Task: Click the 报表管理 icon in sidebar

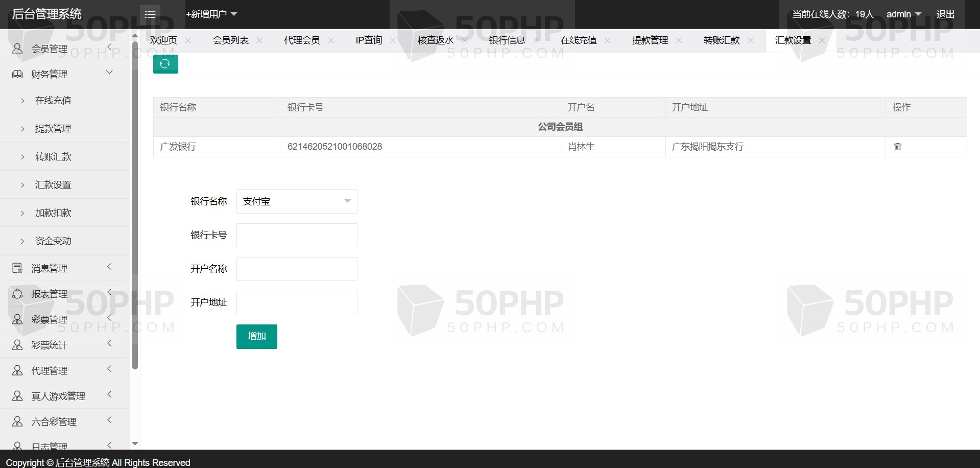Action: pyautogui.click(x=17, y=294)
